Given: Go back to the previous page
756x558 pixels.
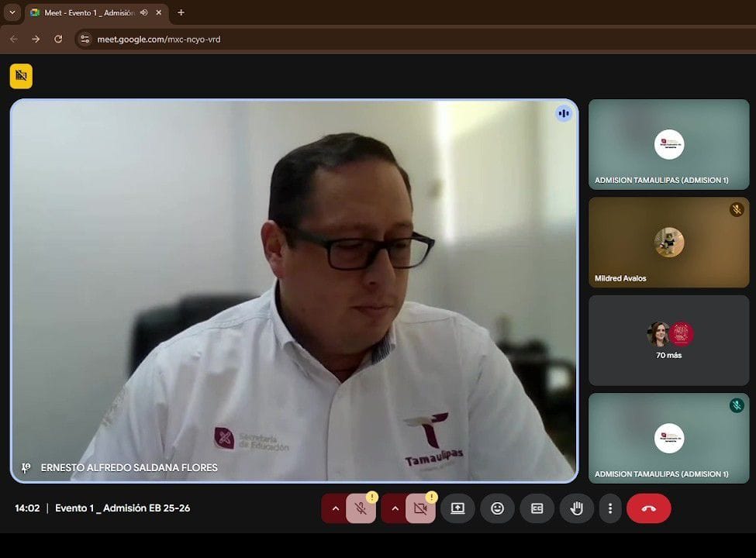Looking at the screenshot, I should coord(13,39).
